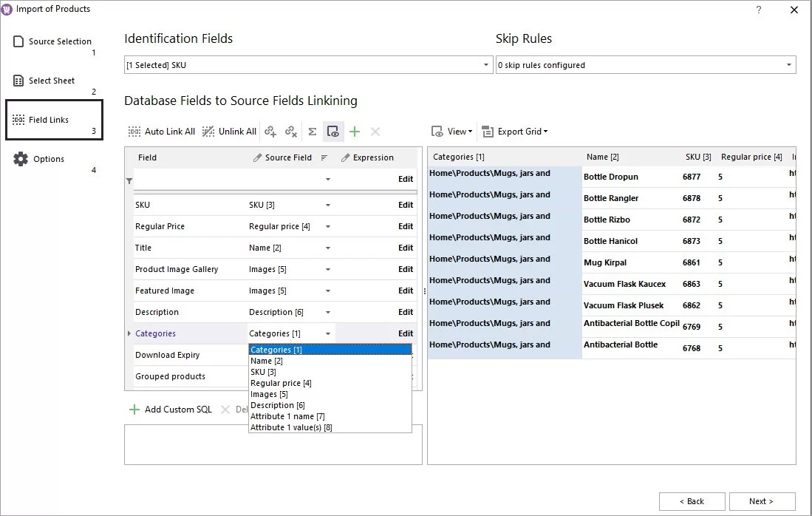Screen dimensions: 812x516
Task: Click the remove field link icon
Action: (x=290, y=131)
